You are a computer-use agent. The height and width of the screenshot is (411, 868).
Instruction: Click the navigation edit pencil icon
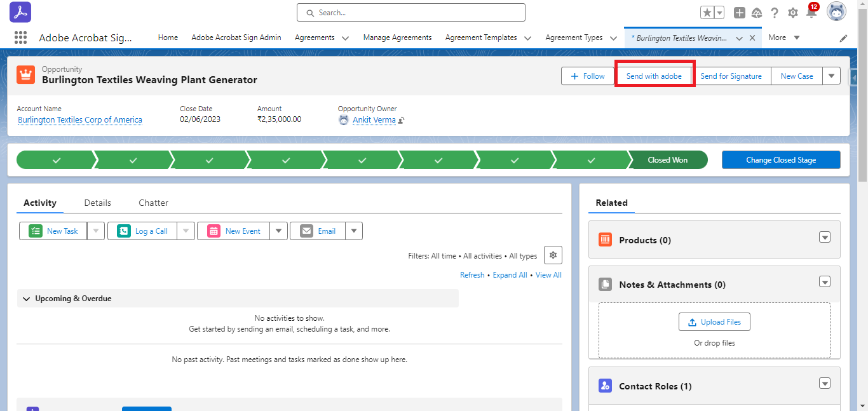(x=844, y=38)
